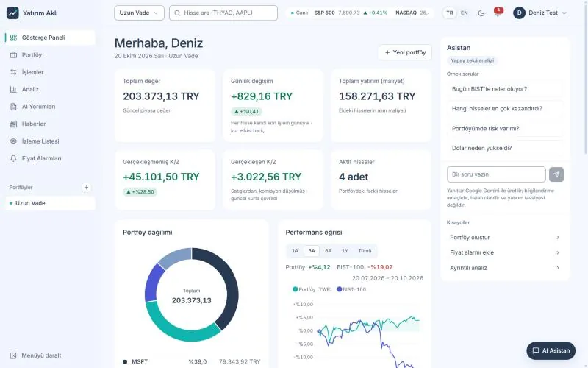Click the chevron beside Portföy oluştur

558,237
